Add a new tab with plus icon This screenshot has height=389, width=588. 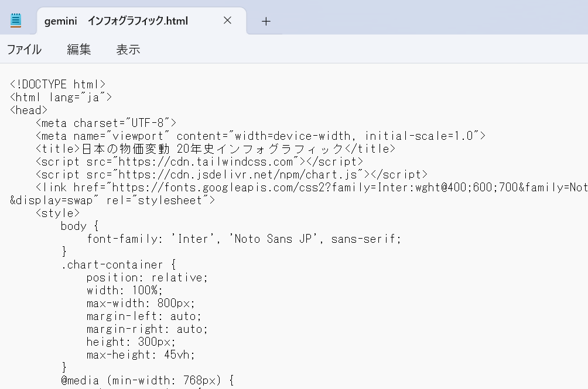[266, 21]
